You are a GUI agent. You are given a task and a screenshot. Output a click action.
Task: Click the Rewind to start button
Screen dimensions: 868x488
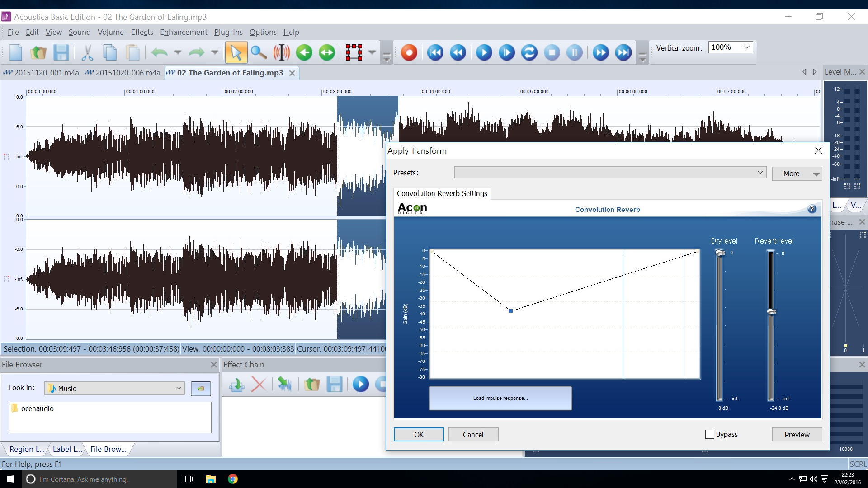coord(436,52)
